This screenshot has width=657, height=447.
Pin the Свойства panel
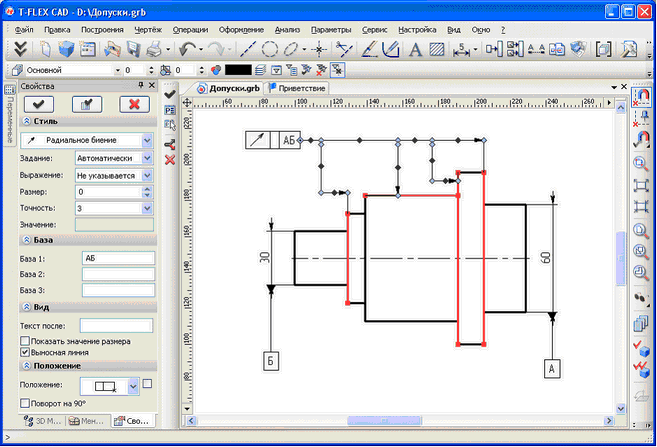pyautogui.click(x=141, y=85)
